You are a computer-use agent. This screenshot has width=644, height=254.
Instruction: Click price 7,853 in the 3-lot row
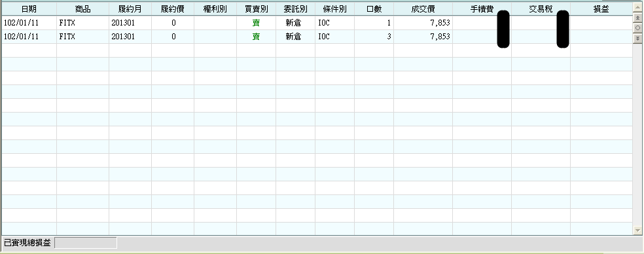tap(440, 37)
